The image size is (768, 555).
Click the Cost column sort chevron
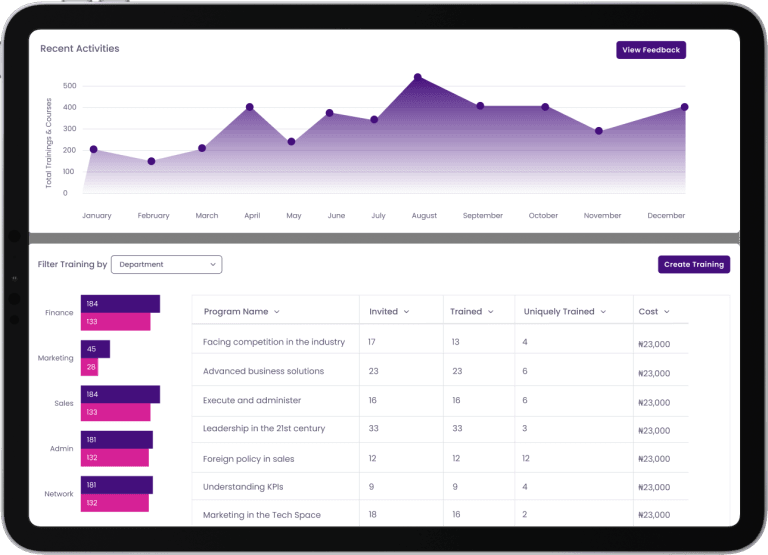666,312
